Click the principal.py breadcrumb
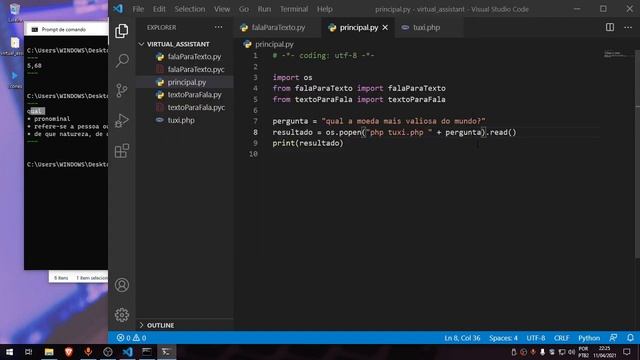The height and width of the screenshot is (360, 640). click(274, 44)
